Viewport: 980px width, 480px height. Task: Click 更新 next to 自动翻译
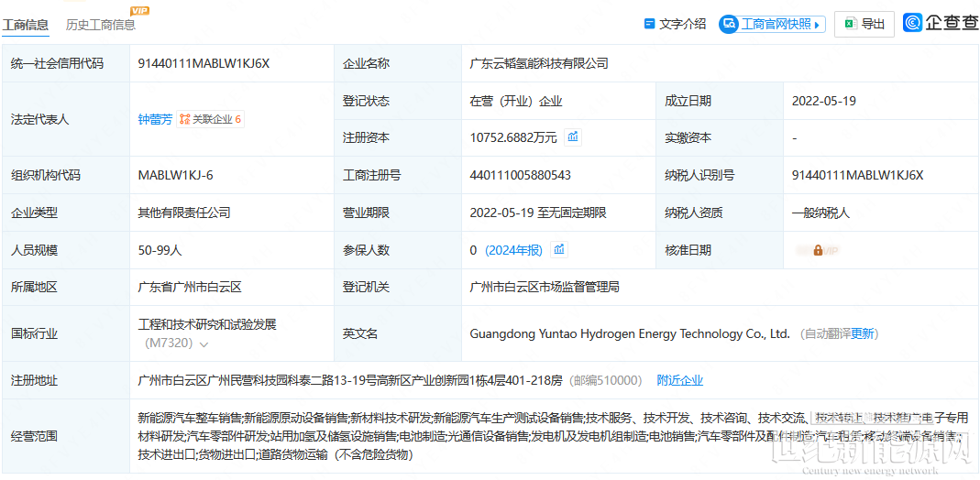(863, 333)
